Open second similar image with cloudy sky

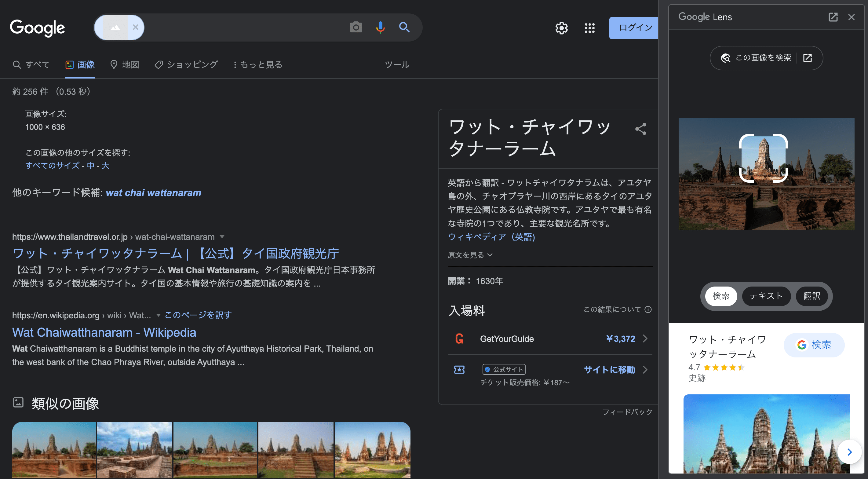click(134, 450)
